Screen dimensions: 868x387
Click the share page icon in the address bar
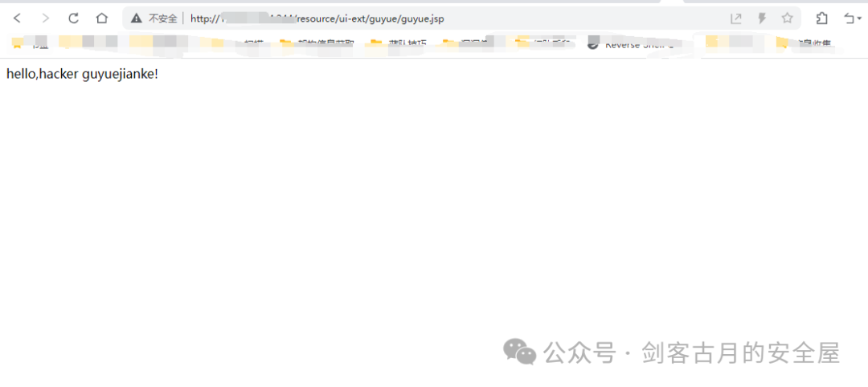tap(735, 18)
